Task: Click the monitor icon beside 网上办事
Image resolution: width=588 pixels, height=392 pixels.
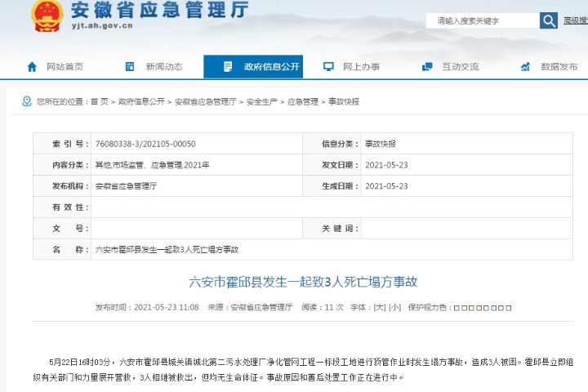Action: pyautogui.click(x=328, y=67)
